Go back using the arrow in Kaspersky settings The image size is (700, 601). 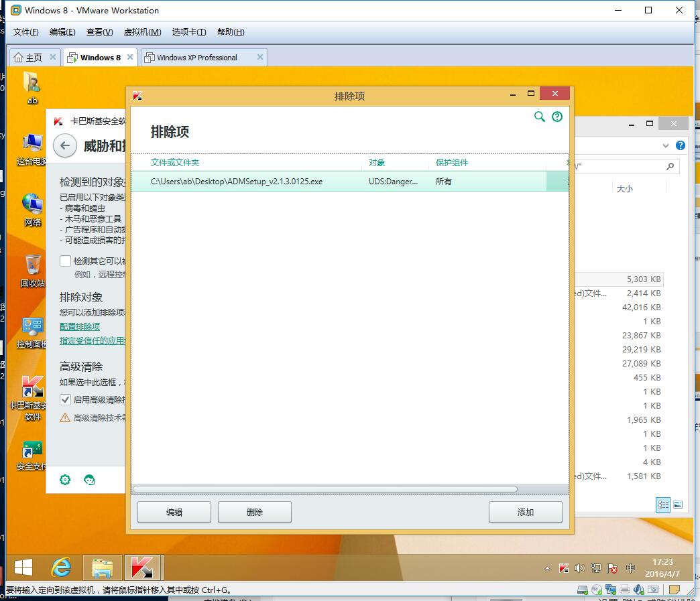(x=65, y=145)
